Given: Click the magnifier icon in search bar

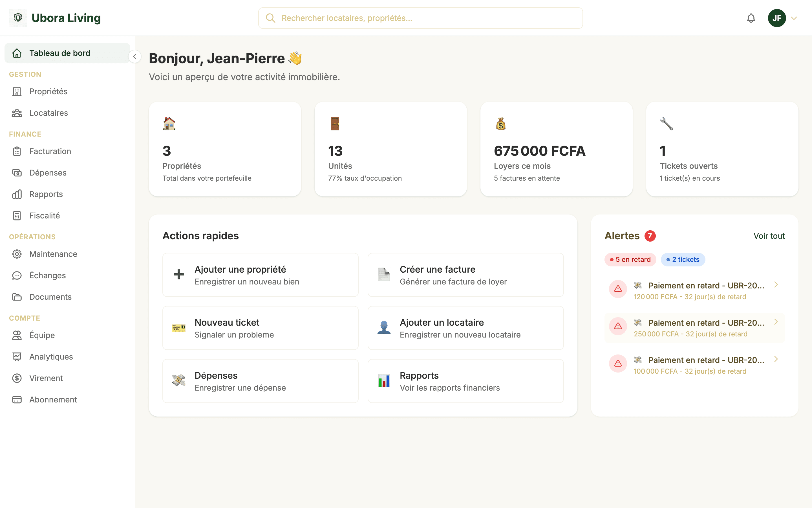Looking at the screenshot, I should [x=270, y=18].
